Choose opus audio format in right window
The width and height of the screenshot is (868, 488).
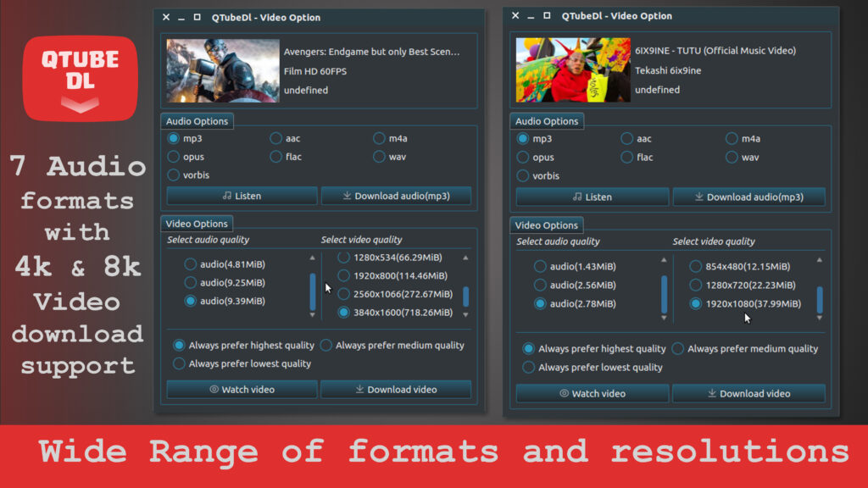[x=523, y=158]
